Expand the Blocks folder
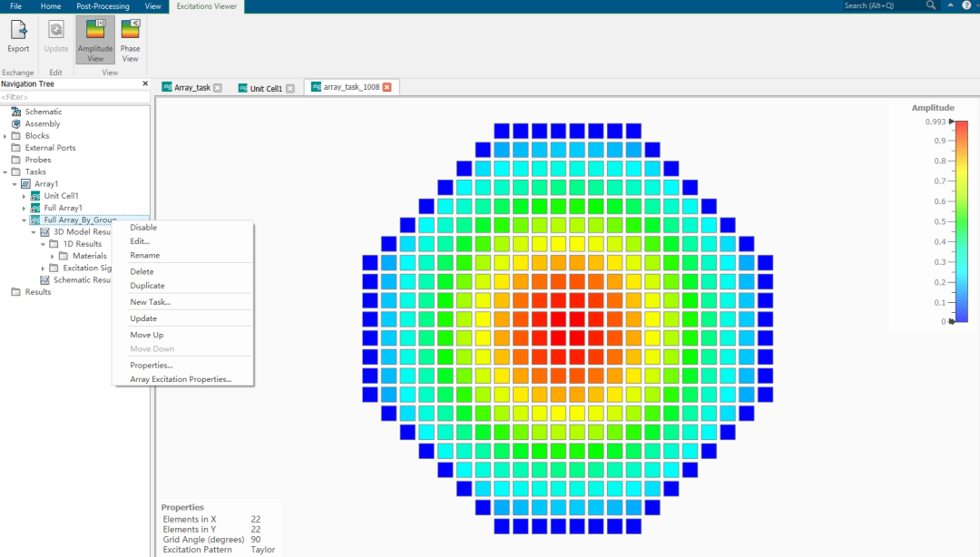The image size is (980, 557). (5, 136)
